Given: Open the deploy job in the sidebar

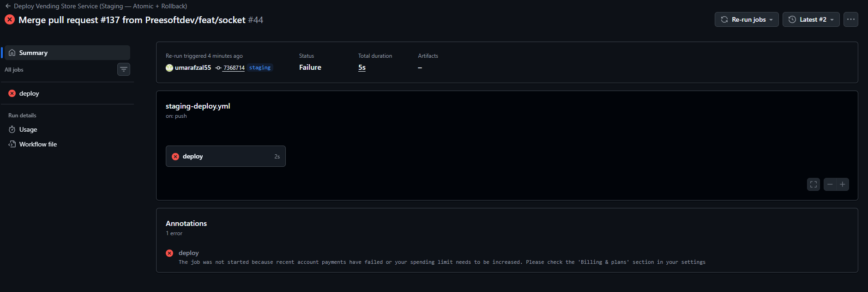Looking at the screenshot, I should [x=67, y=93].
